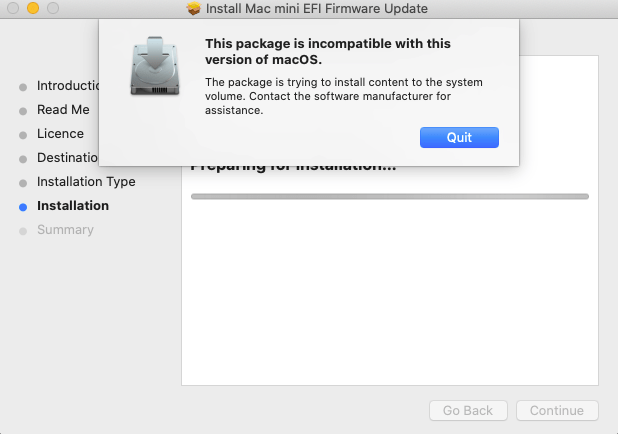Click the Continue button
The width and height of the screenshot is (618, 434).
(557, 410)
